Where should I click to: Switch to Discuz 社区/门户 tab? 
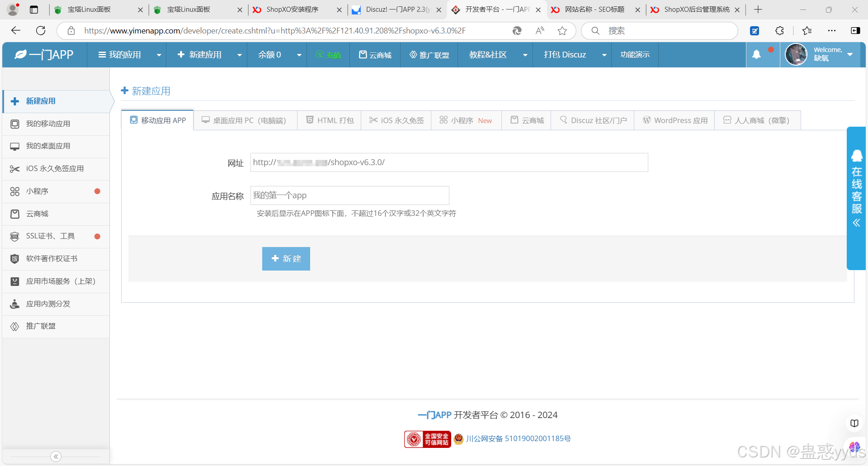[x=593, y=120]
